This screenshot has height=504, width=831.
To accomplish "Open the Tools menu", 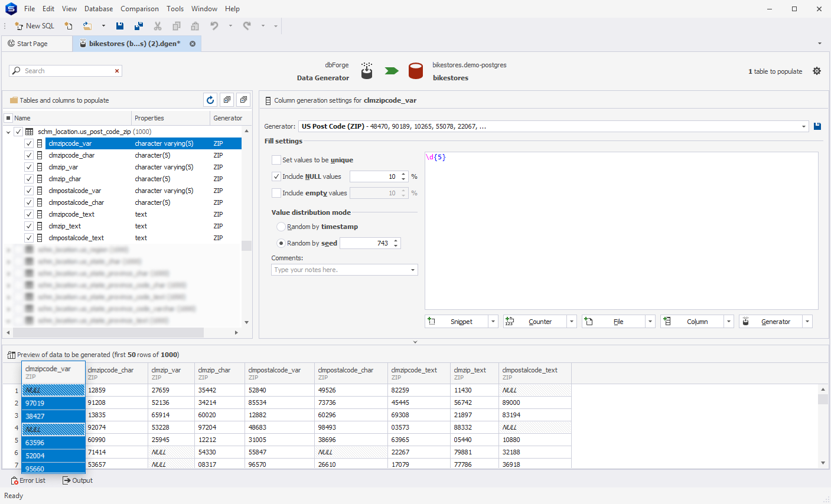I will (175, 9).
